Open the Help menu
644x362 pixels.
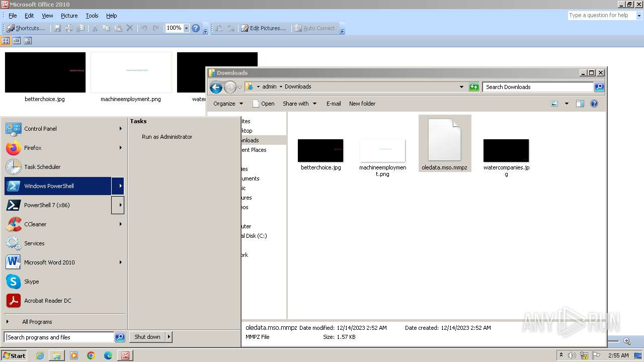pos(112,16)
